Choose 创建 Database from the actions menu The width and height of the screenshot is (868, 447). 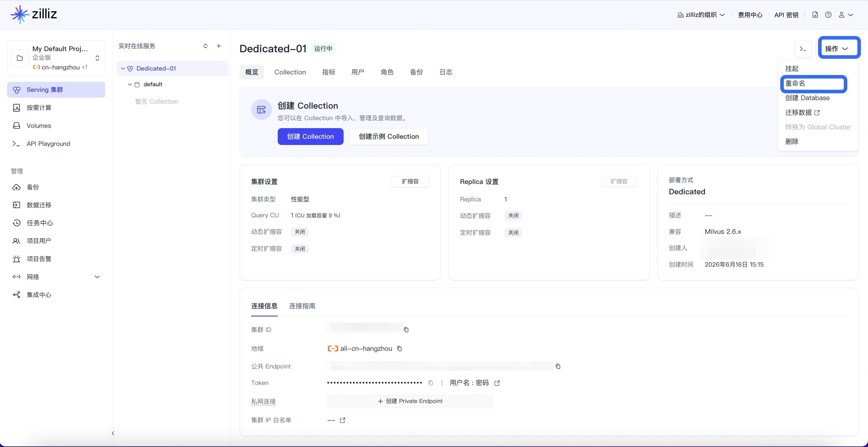(807, 98)
